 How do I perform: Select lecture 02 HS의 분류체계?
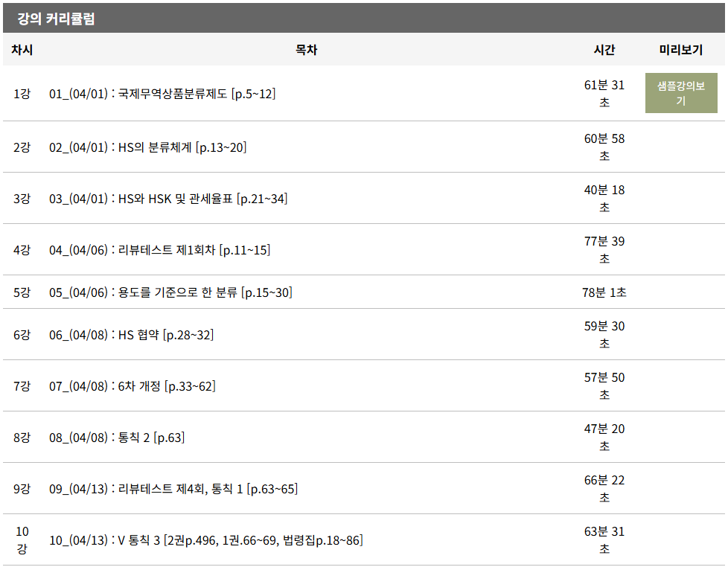pos(147,147)
